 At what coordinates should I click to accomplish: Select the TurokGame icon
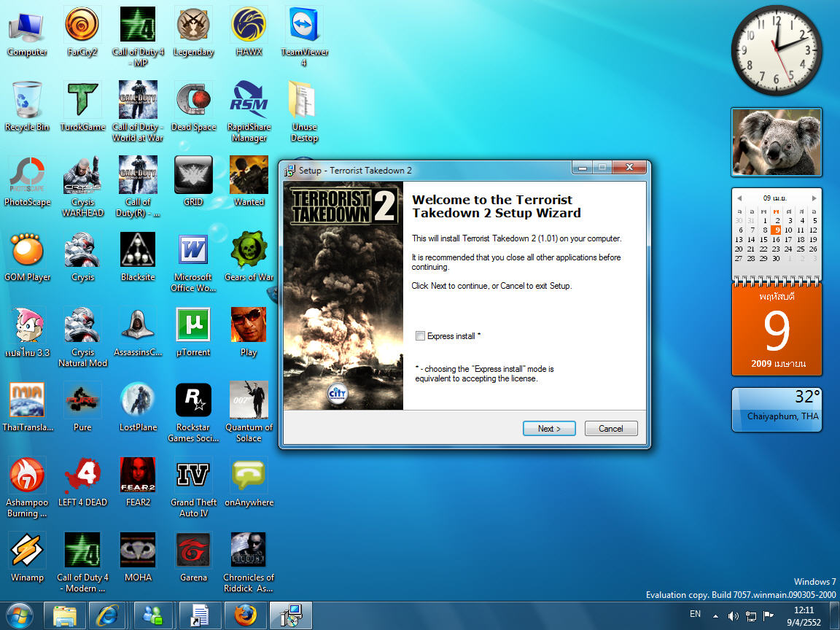click(x=82, y=106)
